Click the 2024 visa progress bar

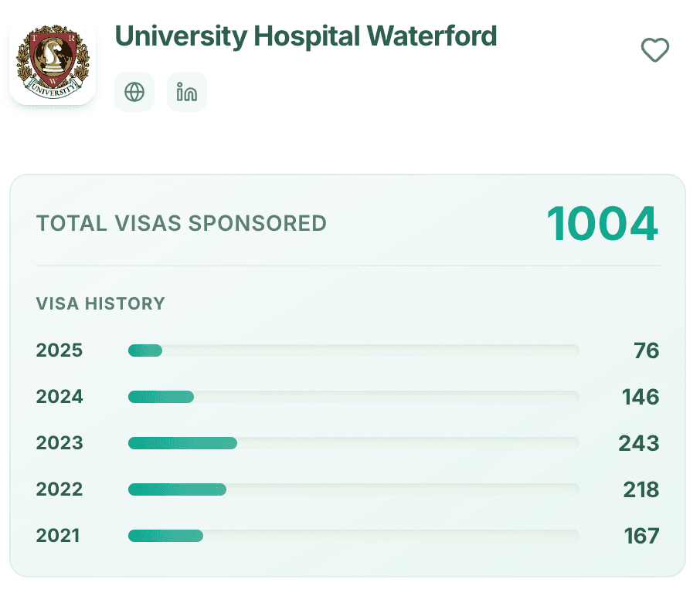click(x=353, y=397)
